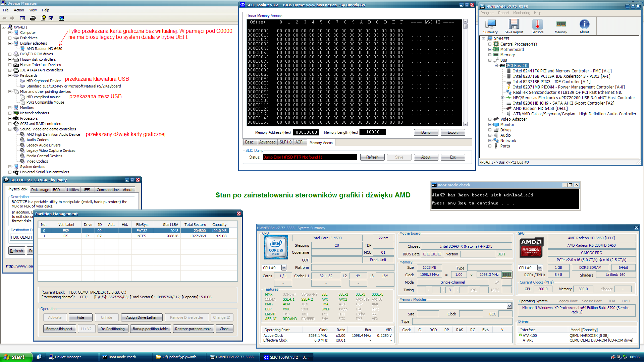Expand Central Processor(s) in HWiNFO64 tree
644x362 pixels.
[x=490, y=44]
